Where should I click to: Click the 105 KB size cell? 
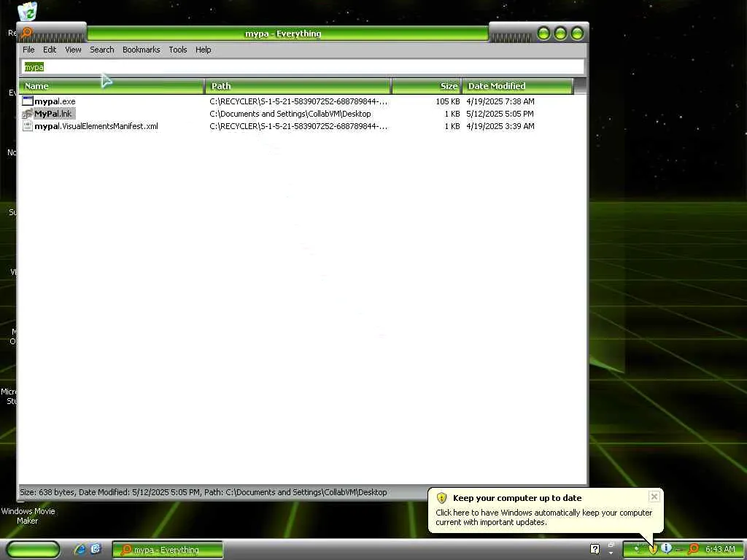(x=448, y=101)
